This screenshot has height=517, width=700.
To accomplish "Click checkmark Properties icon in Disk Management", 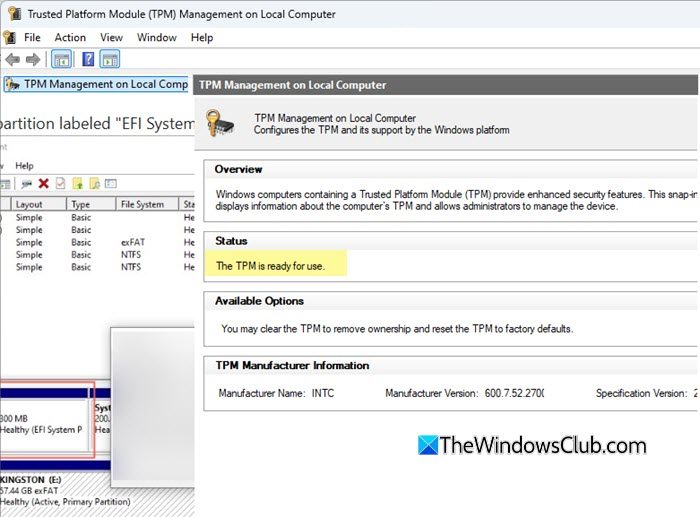I will coord(60,183).
